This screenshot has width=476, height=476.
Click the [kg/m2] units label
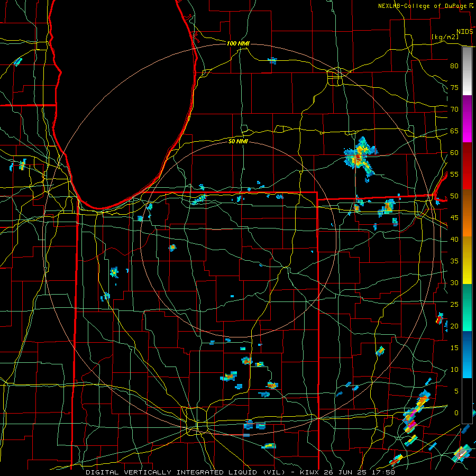pos(445,37)
